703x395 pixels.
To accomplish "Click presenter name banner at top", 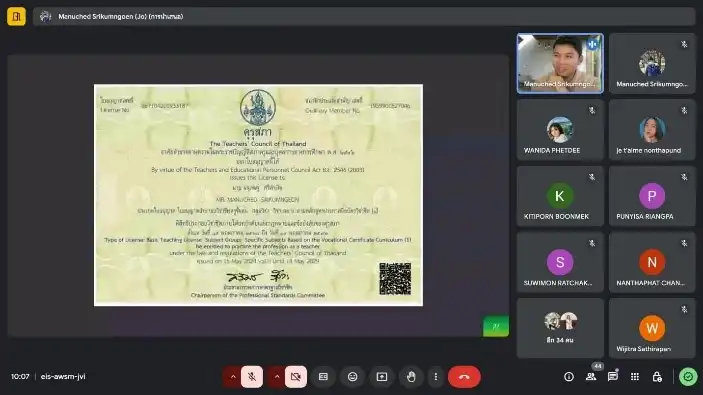I will pos(364,17).
